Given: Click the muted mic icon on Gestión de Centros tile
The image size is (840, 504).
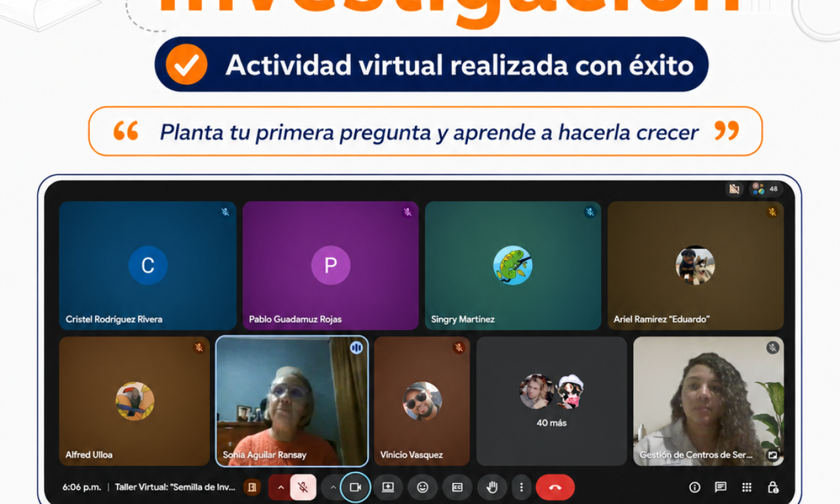Looking at the screenshot, I should click(772, 348).
